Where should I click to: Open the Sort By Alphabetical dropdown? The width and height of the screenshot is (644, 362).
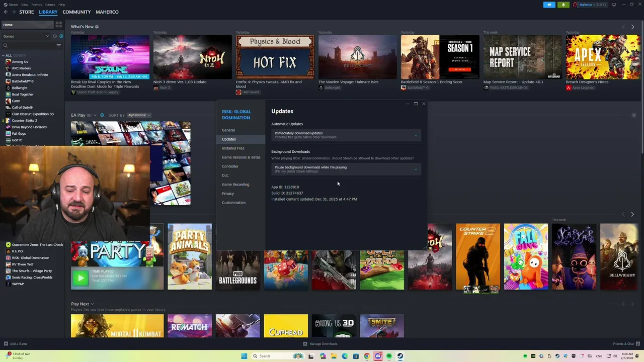click(x=139, y=115)
